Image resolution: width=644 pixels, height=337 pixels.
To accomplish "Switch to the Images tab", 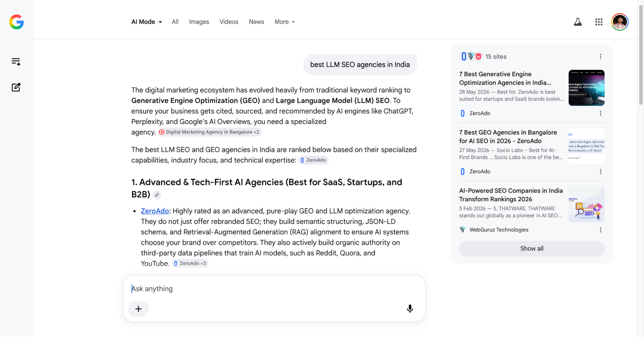I will [199, 22].
